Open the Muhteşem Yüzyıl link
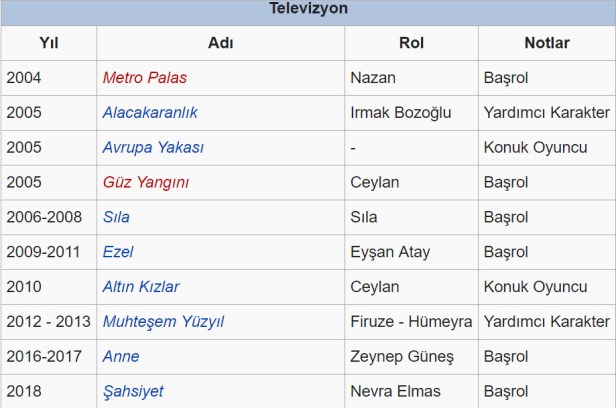The height and width of the screenshot is (408, 616). [x=163, y=321]
